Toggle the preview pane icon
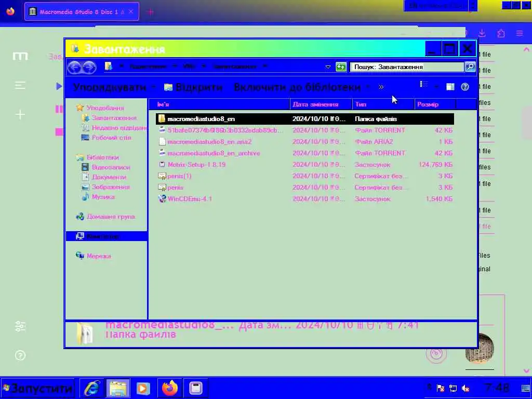Screen dimensions: 532x399 coord(450,87)
